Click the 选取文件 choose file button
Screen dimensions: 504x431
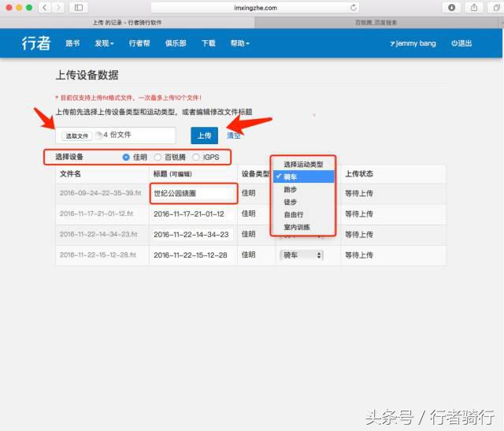pyautogui.click(x=77, y=136)
